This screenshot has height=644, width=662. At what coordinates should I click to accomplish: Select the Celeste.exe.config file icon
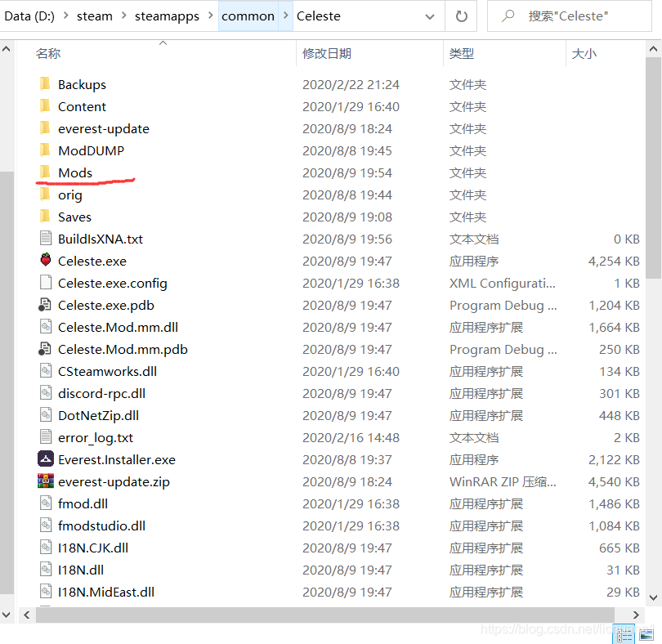coord(46,282)
